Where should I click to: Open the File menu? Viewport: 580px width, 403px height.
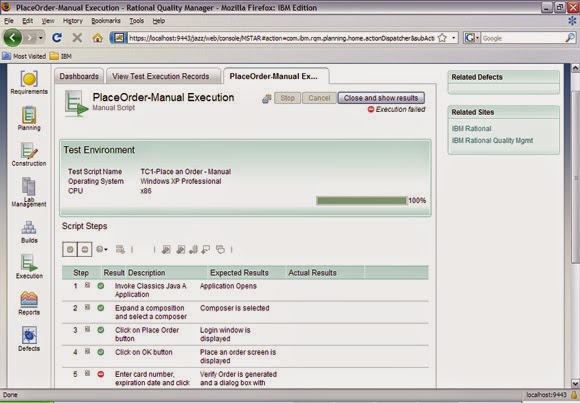[9, 21]
